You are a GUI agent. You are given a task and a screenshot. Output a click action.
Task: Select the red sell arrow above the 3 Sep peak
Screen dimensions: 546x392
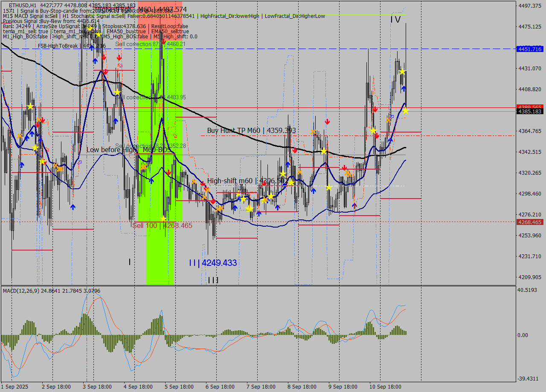click(104, 57)
